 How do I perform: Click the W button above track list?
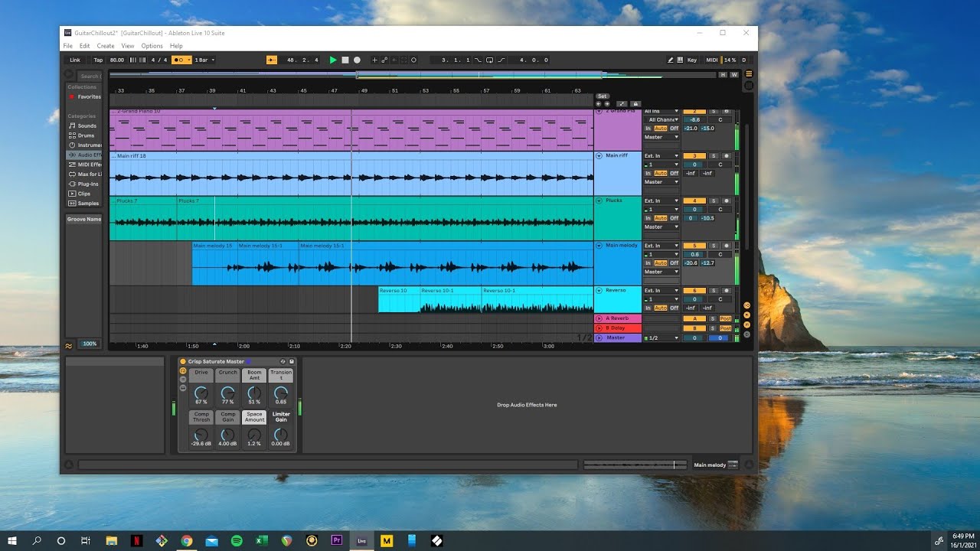[733, 75]
